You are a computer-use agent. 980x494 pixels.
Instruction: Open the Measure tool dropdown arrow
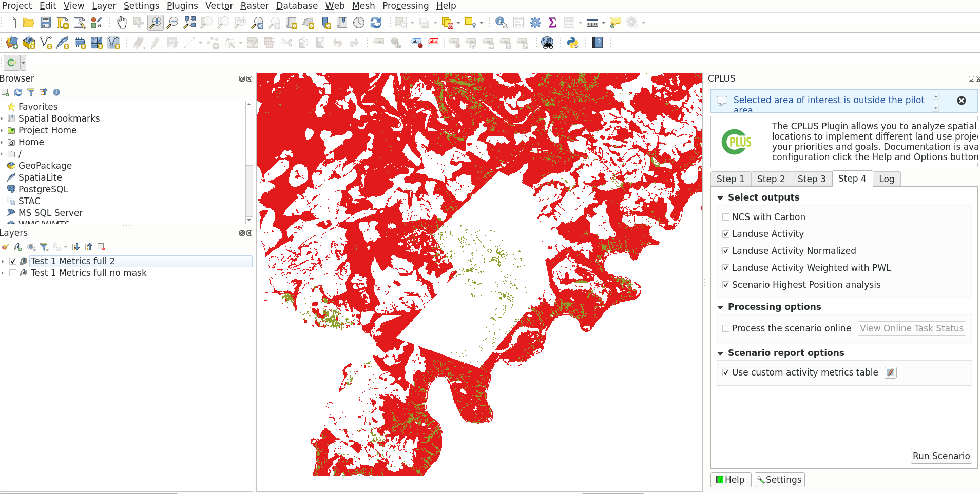[x=603, y=23]
